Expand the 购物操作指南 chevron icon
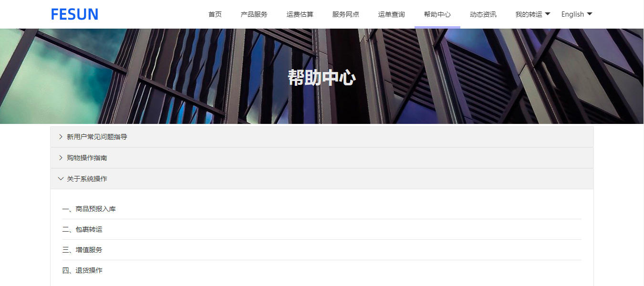The width and height of the screenshot is (644, 286). [61, 158]
